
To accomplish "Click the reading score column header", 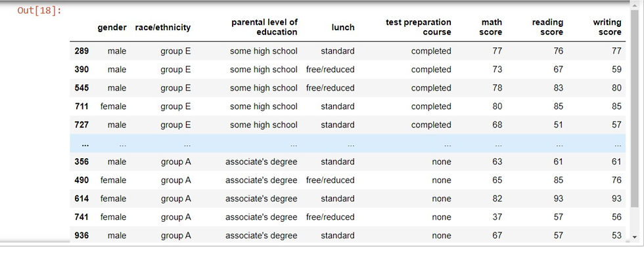I will click(x=547, y=27).
